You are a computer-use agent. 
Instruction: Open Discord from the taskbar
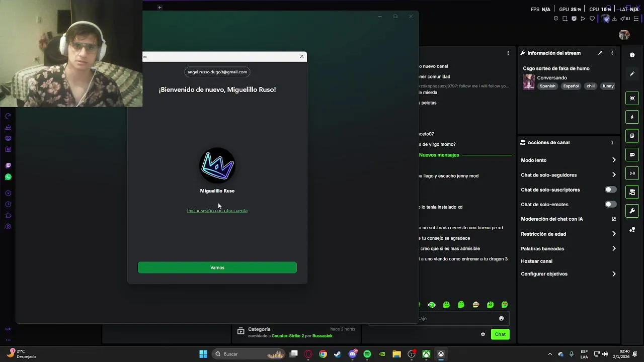point(353,354)
